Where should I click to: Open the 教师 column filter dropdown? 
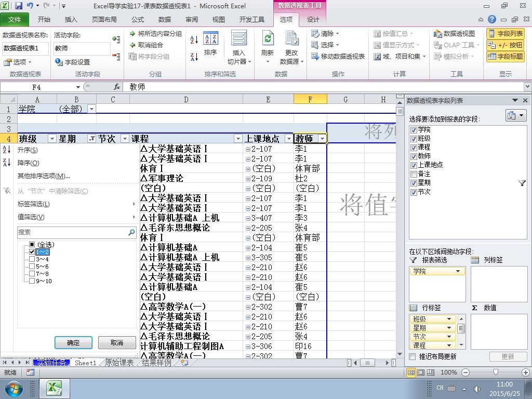click(x=322, y=138)
